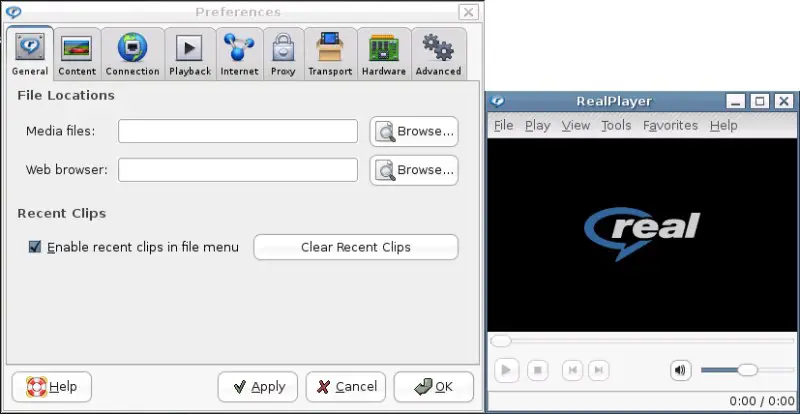Browse for the Web browser location

[414, 170]
